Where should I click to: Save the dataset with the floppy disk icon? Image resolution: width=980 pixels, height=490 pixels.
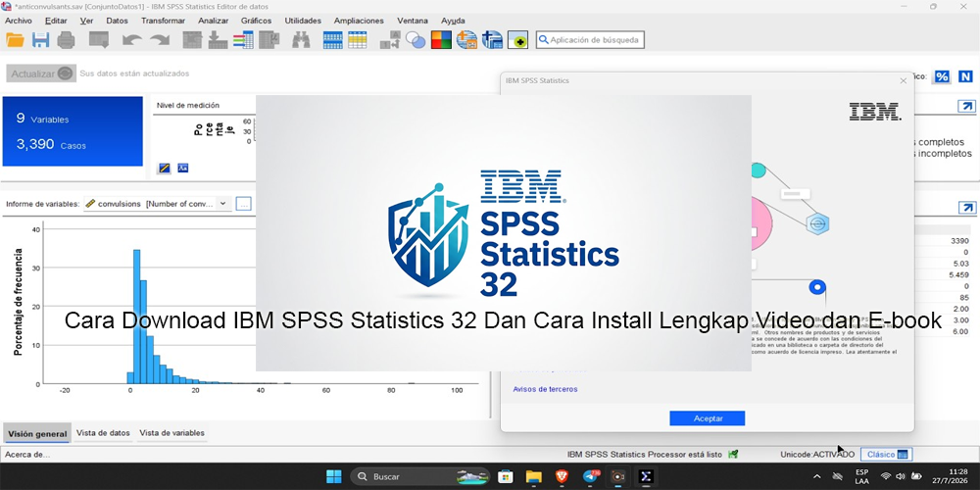coord(40,40)
